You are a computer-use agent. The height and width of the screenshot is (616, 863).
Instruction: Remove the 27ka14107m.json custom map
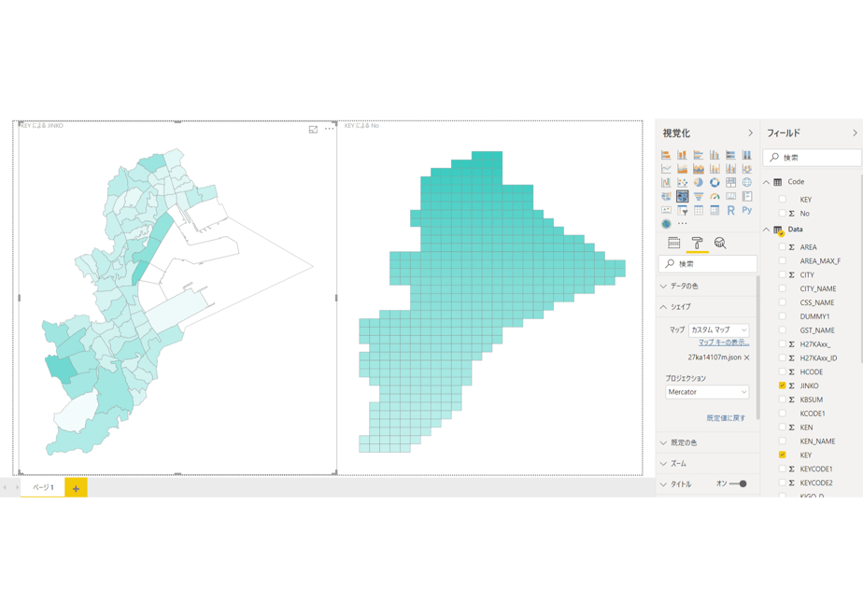pyautogui.click(x=747, y=357)
